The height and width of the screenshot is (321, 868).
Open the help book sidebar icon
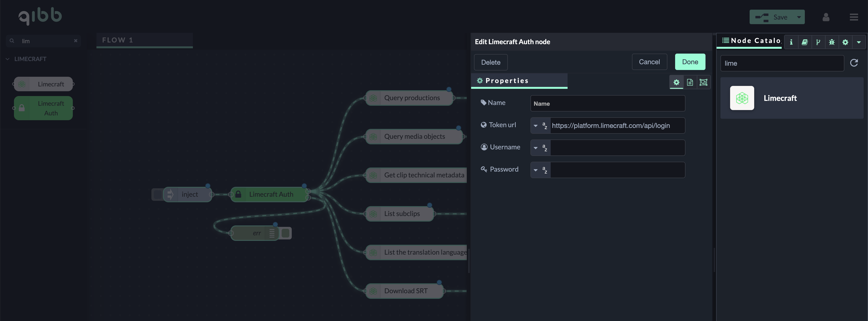804,42
